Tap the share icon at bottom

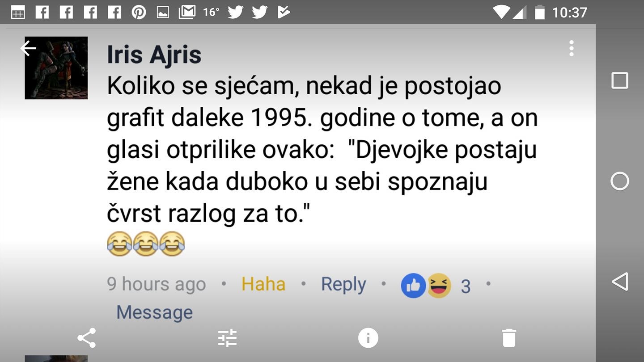pyautogui.click(x=87, y=338)
